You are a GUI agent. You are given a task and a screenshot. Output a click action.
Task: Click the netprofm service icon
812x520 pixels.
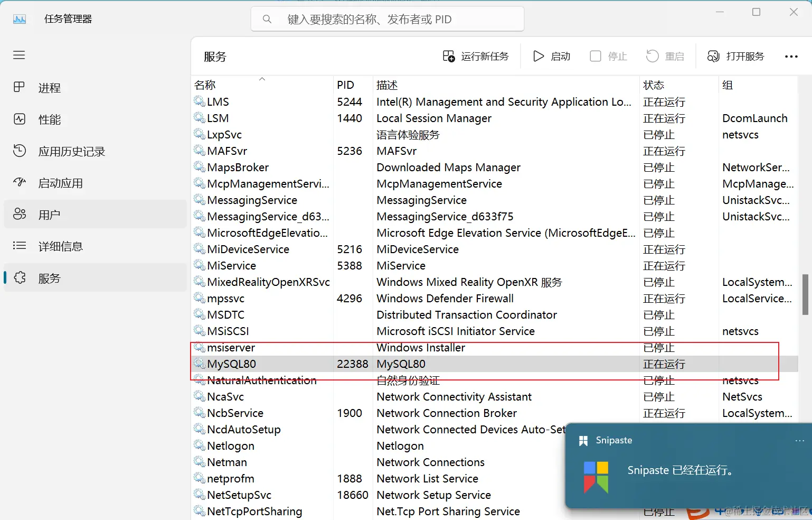[200, 478]
